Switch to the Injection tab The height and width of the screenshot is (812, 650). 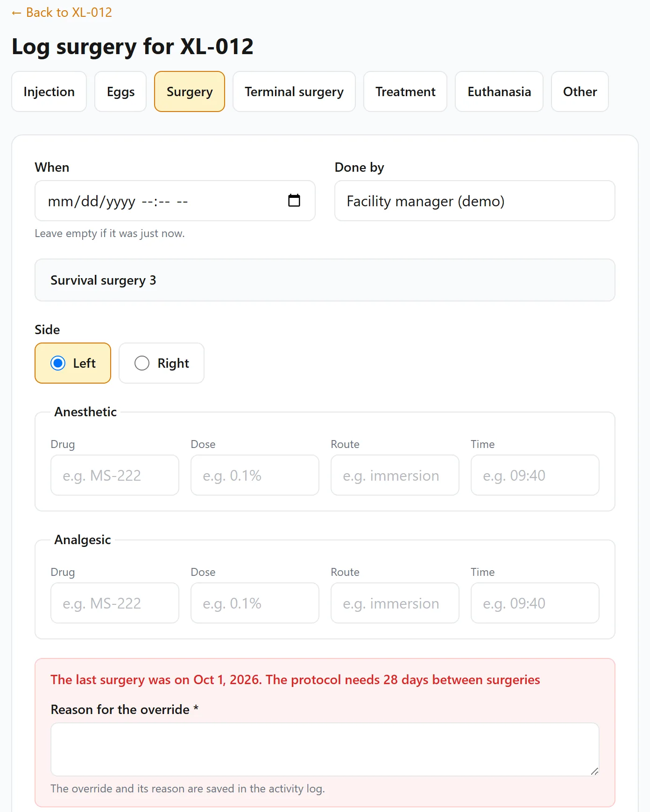[49, 91]
